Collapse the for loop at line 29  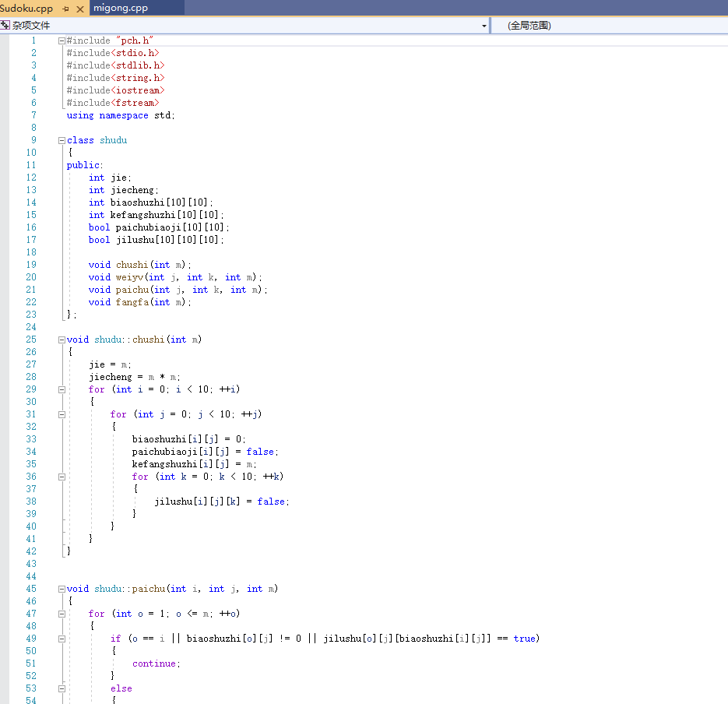[x=62, y=389]
